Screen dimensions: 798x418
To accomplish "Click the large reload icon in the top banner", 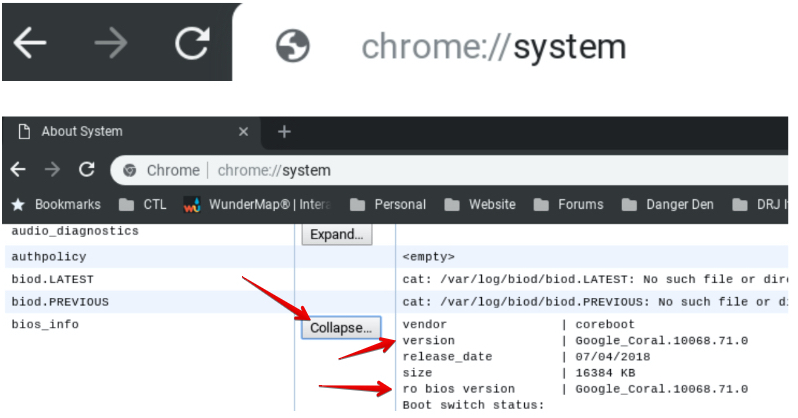I will [192, 43].
